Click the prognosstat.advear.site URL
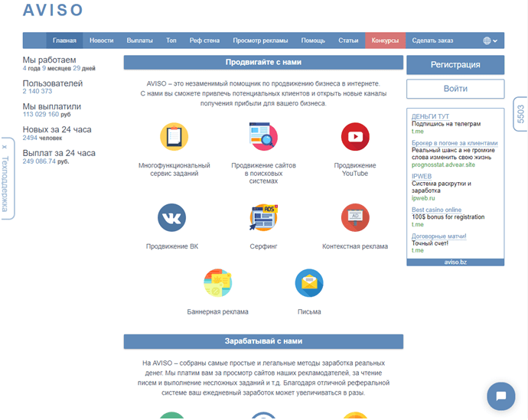Image resolution: width=528 pixels, height=420 pixels. (x=443, y=165)
